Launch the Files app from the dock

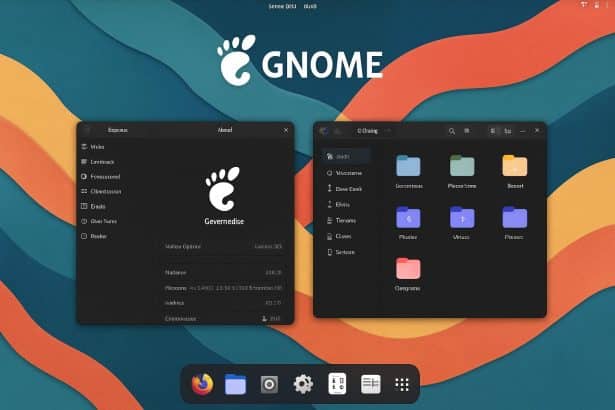pos(236,384)
